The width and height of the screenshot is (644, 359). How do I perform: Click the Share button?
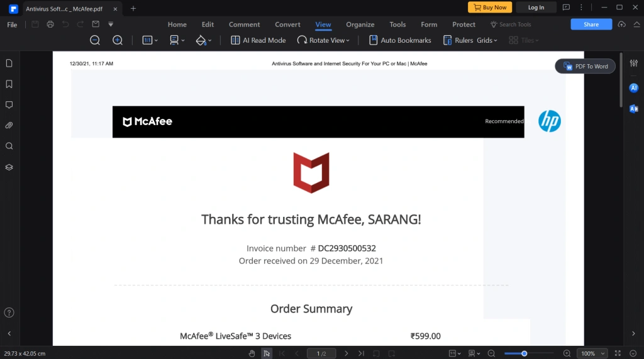(x=591, y=25)
